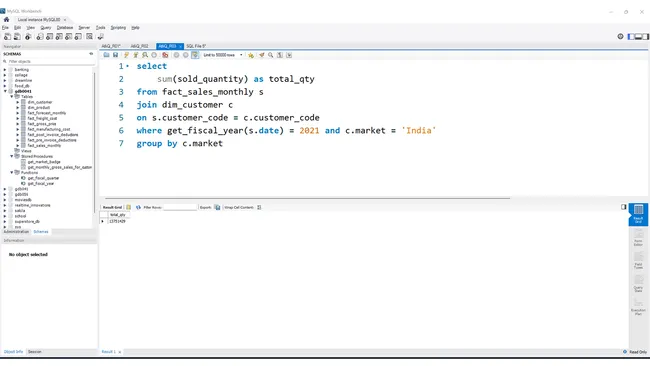Select the Result Grid side button
The width and height of the screenshot is (650, 366).
pos(638,214)
